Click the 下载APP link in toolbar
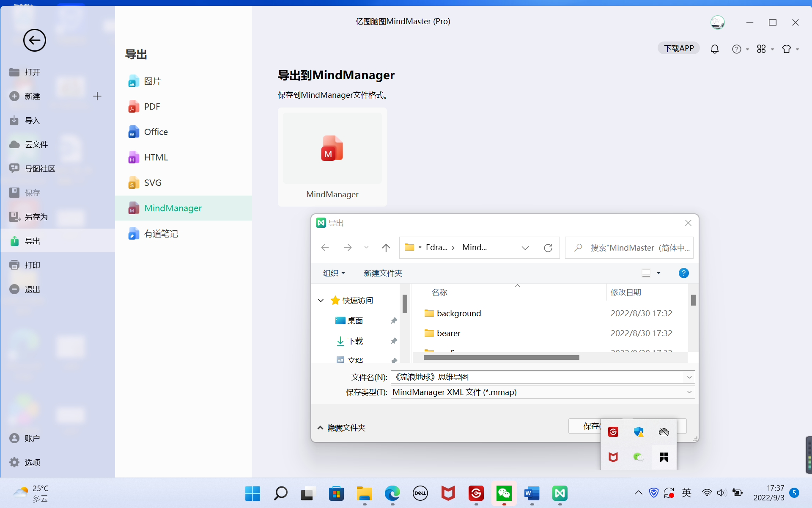Screen dimensions: 812x508 (678, 49)
